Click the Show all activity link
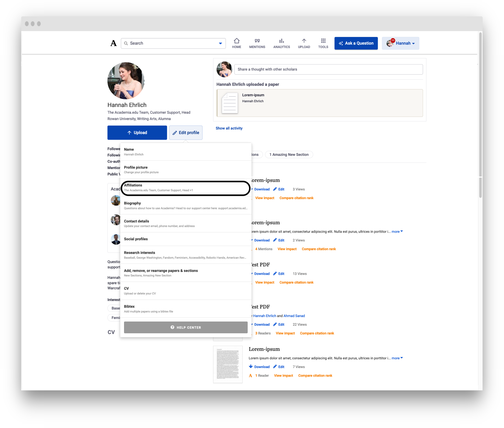This screenshot has height=428, width=504. click(x=229, y=128)
